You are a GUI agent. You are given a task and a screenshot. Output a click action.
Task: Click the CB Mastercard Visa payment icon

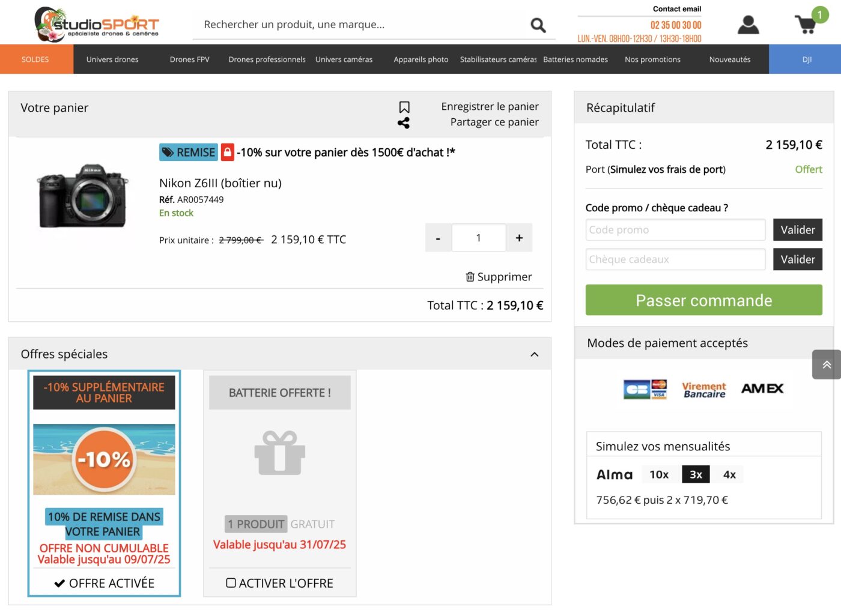[645, 389]
